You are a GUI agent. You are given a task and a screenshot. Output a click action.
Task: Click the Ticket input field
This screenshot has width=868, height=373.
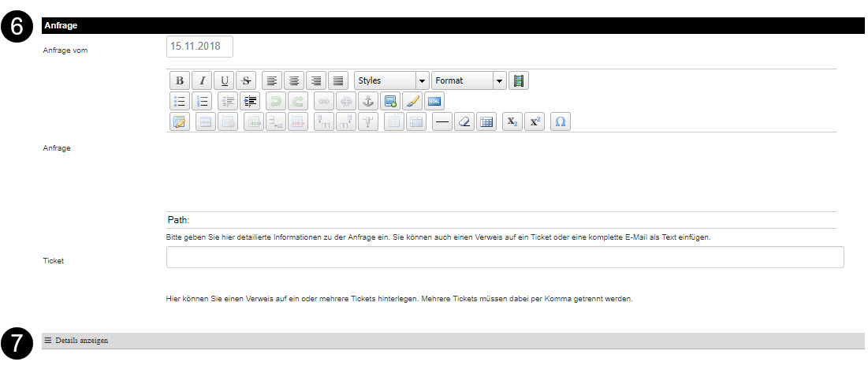coord(505,258)
